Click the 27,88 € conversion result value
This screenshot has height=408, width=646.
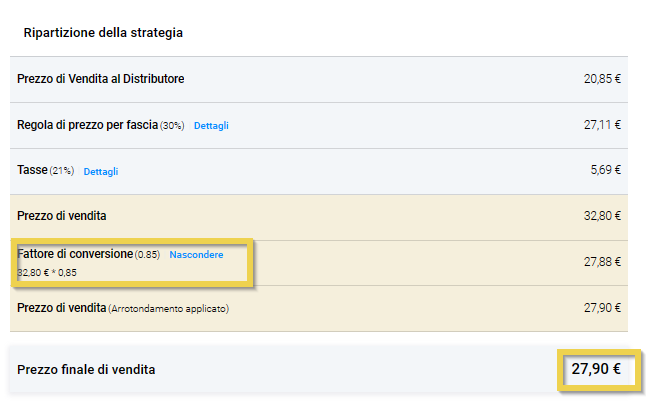[602, 262]
